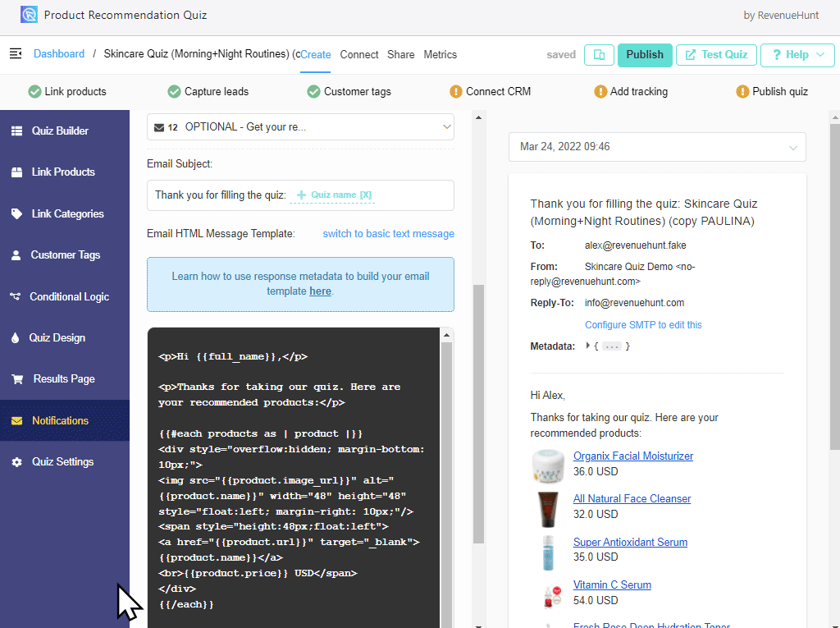
Task: Expand the Metadata disclosure triangle
Action: point(587,346)
